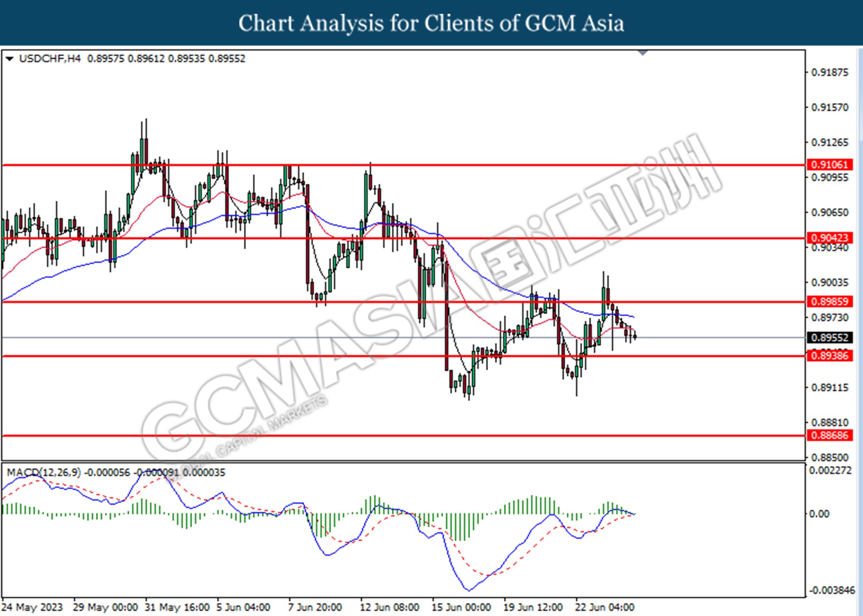Click the 5 Jun 04:00 time label
This screenshot has height=616, width=863.
(243, 607)
